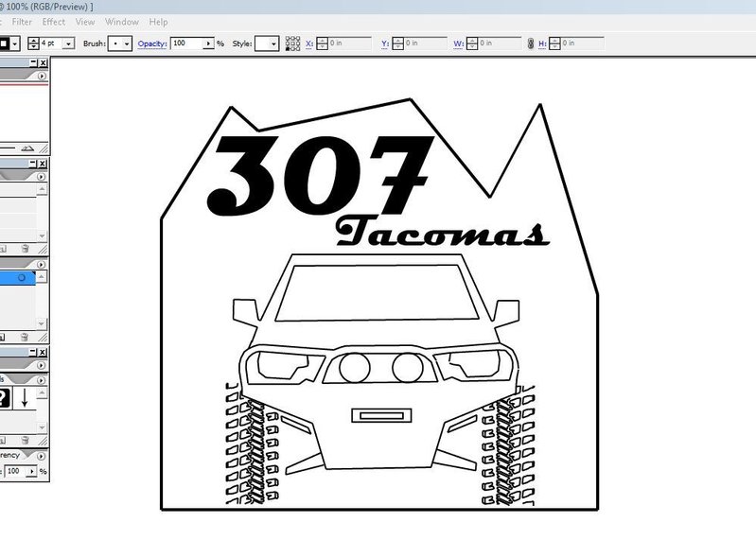The image size is (756, 540).
Task: Click the Y coordinate link label
Action: pyautogui.click(x=385, y=44)
